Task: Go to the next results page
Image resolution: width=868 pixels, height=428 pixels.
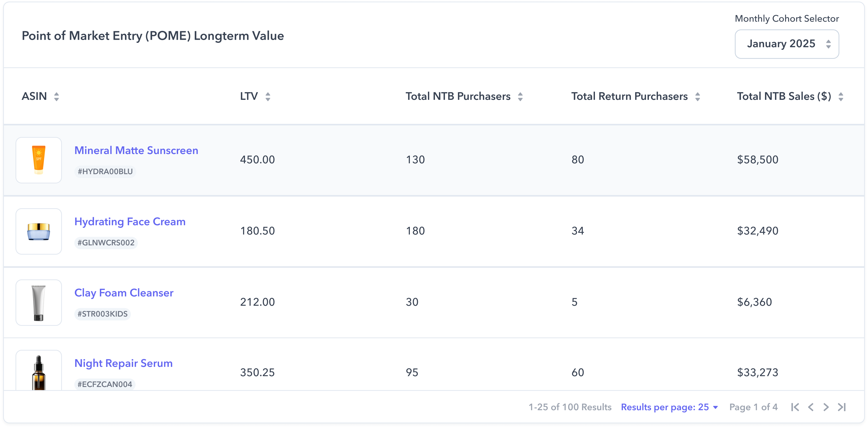Action: 826,407
